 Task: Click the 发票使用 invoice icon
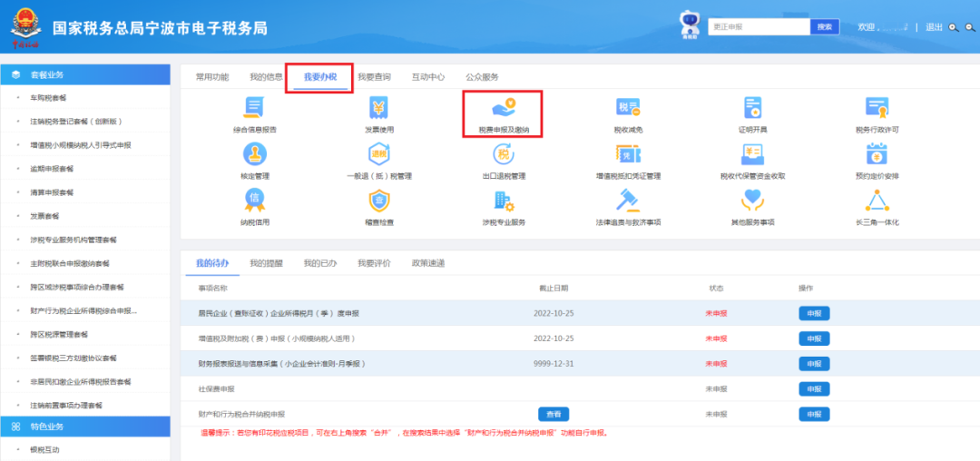click(378, 110)
